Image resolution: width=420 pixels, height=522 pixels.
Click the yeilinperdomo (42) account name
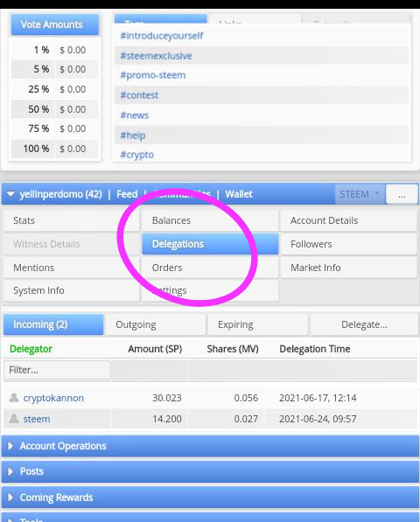60,194
